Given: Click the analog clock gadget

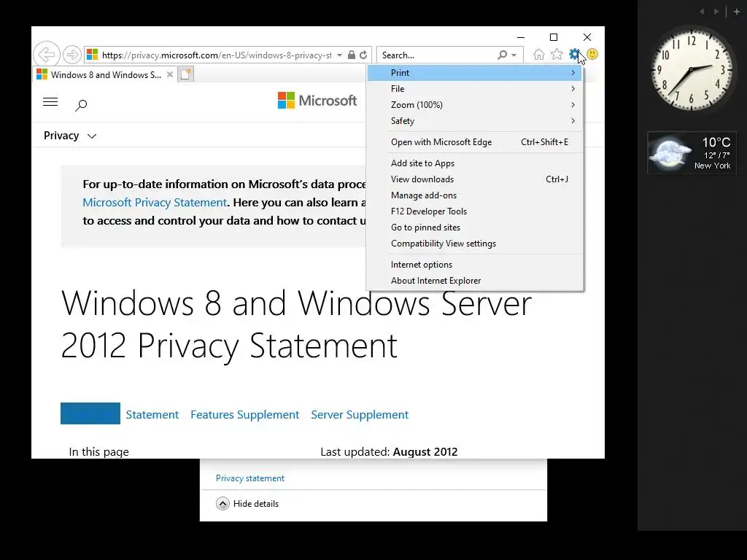Looking at the screenshot, I should click(691, 69).
